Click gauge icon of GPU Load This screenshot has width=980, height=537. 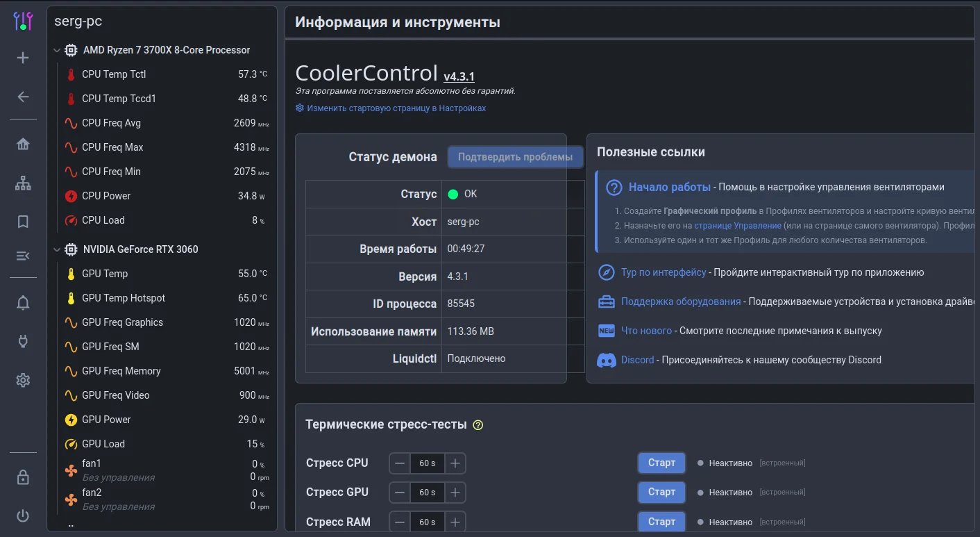[x=71, y=444]
